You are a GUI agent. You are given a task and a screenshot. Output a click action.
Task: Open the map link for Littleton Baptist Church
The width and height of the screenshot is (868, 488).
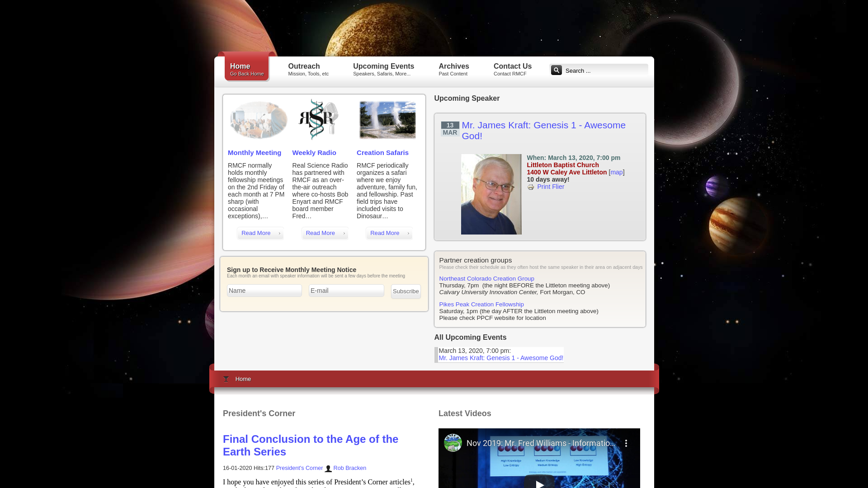tap(616, 172)
